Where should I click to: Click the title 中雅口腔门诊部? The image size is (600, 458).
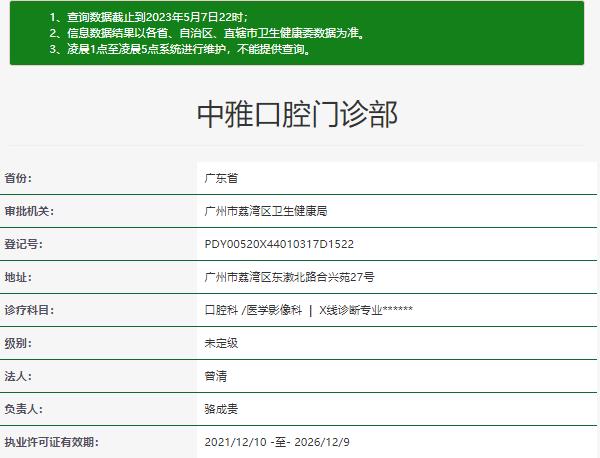pyautogui.click(x=297, y=114)
